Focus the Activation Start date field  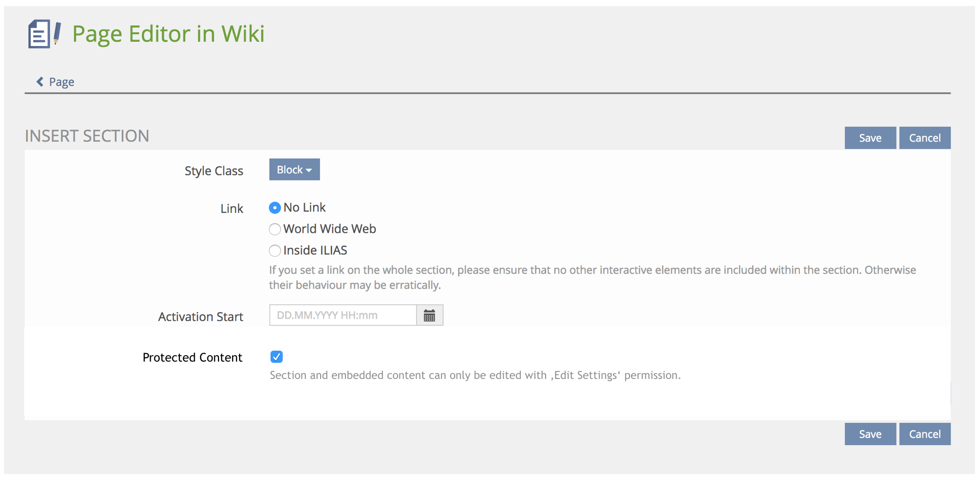(x=343, y=315)
